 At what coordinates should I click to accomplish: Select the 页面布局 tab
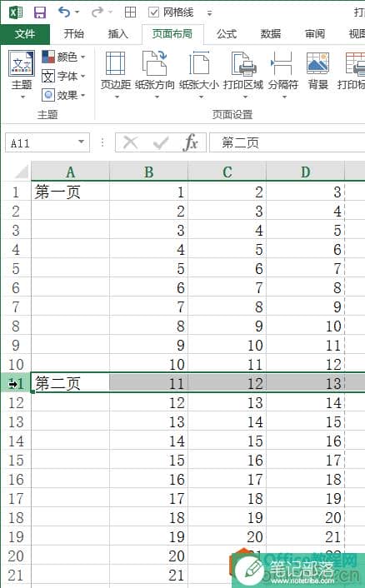click(172, 34)
